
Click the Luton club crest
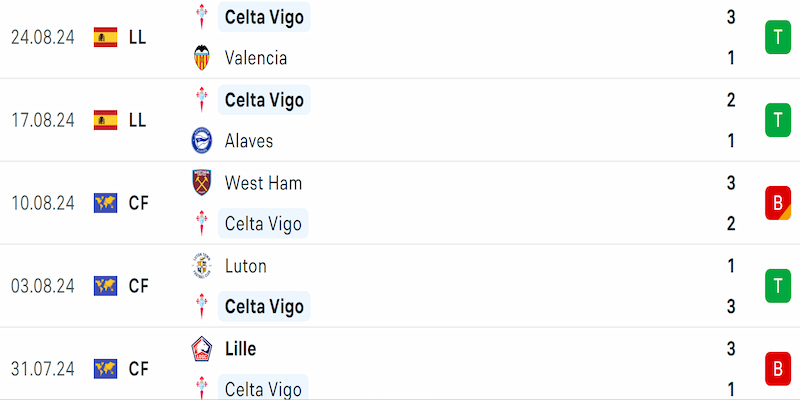[x=202, y=266]
